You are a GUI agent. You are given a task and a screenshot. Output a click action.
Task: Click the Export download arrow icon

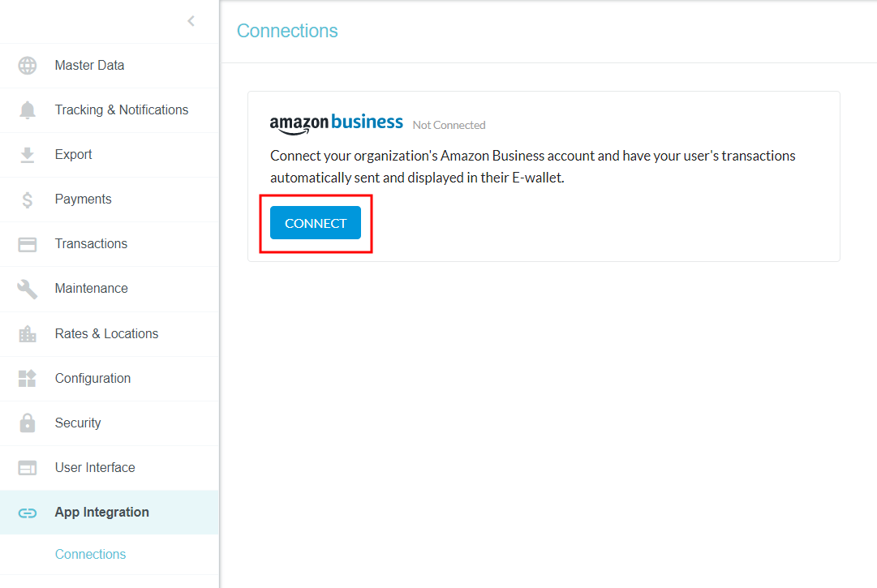tap(28, 155)
